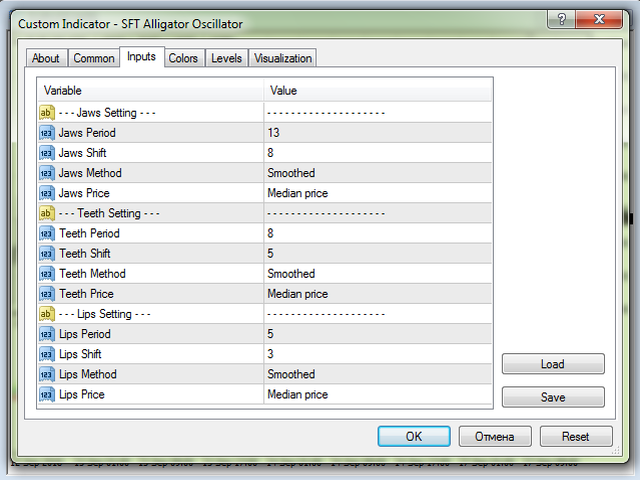Switch to the Visualization tab
Image resolution: width=640 pixels, height=480 pixels.
click(283, 58)
